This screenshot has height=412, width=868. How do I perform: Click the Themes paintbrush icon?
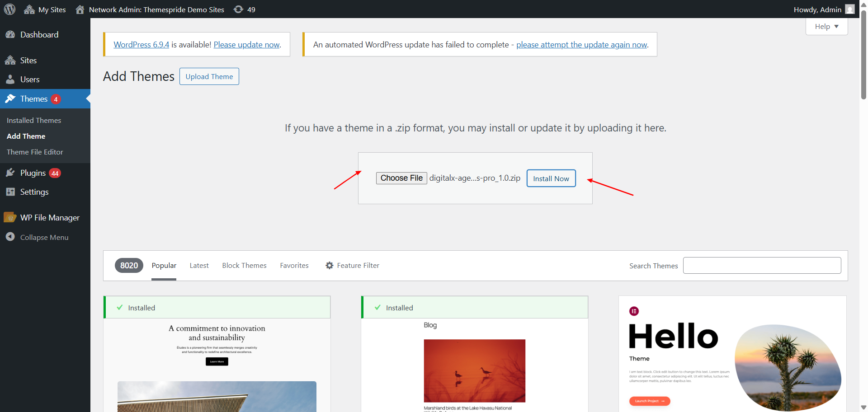[x=10, y=98]
